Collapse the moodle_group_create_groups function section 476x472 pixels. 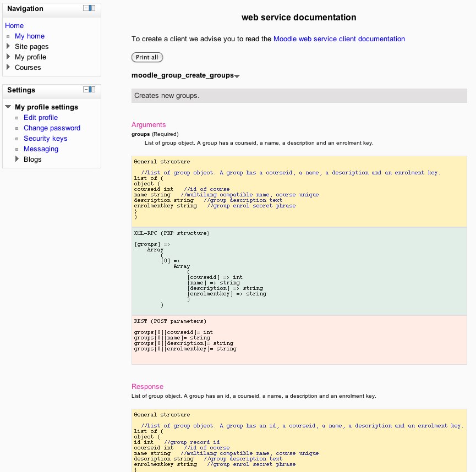point(237,76)
